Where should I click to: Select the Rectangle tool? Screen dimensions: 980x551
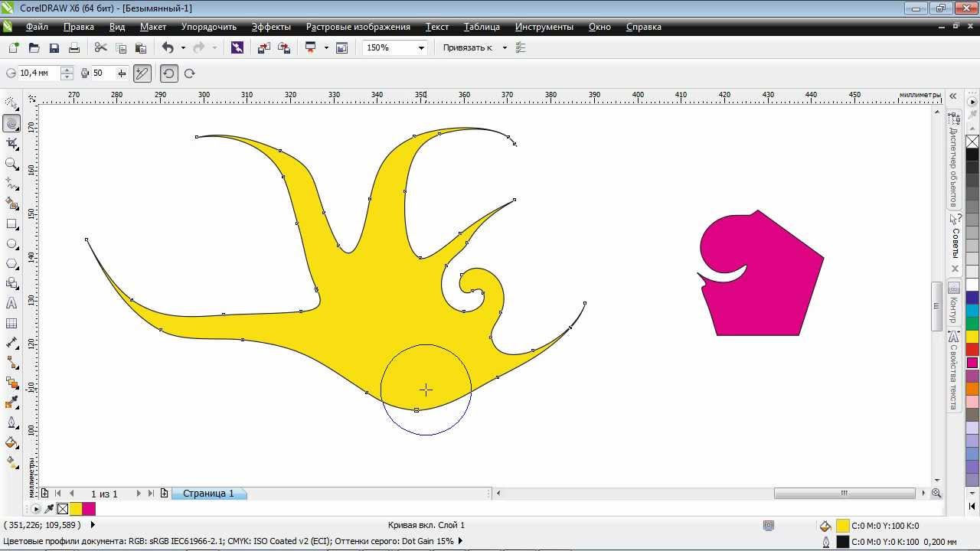pyautogui.click(x=11, y=223)
